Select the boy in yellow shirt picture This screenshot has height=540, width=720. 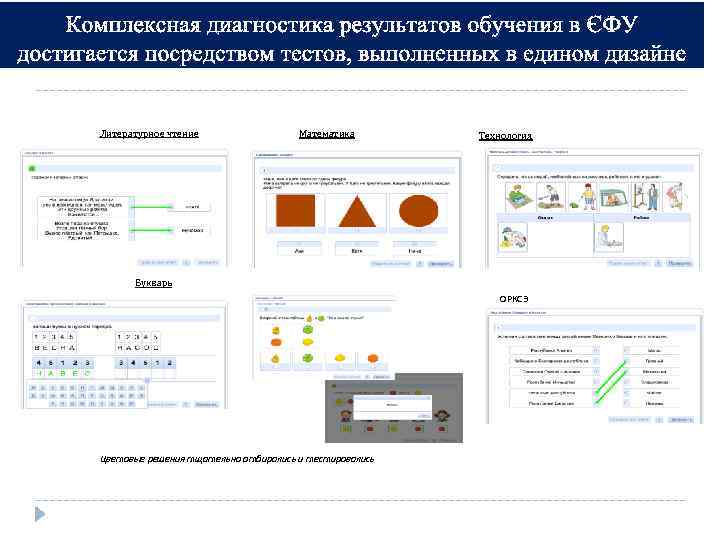click(x=583, y=197)
